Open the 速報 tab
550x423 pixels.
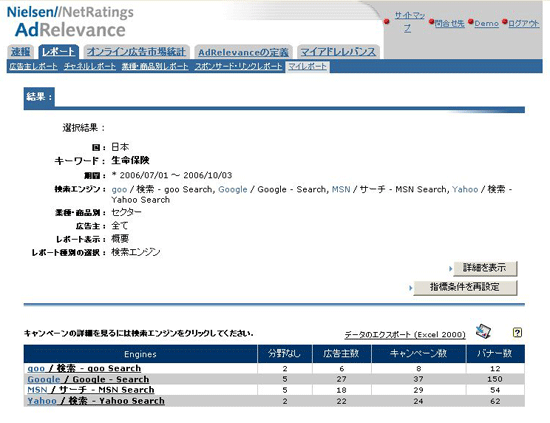(21, 52)
